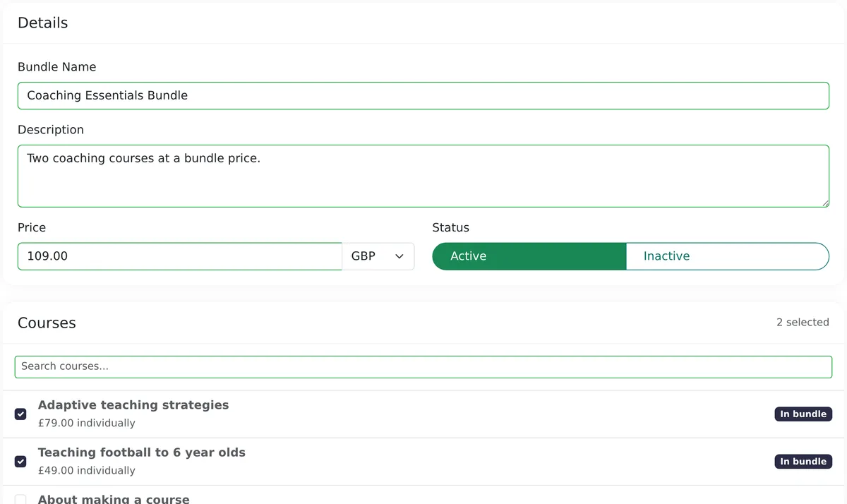Click the Bundle Name label
The width and height of the screenshot is (847, 504).
coord(57,67)
